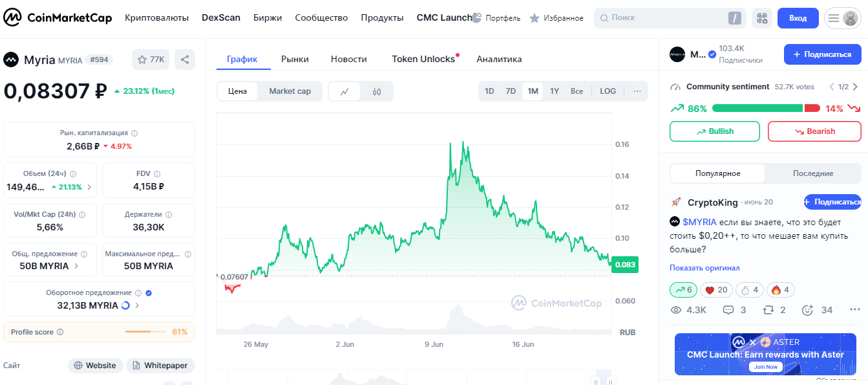Open the Портфель portfolio icon
The height and width of the screenshot is (385, 868).
click(x=477, y=18)
